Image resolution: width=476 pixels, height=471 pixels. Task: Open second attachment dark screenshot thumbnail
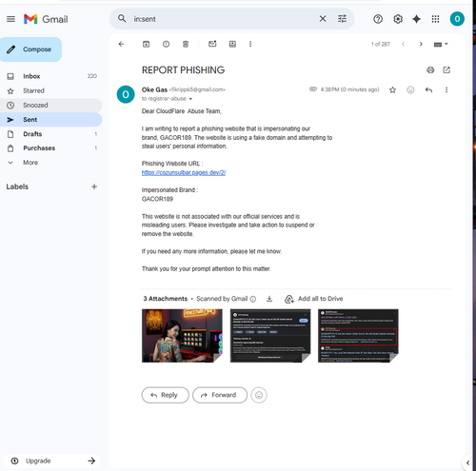[270, 336]
